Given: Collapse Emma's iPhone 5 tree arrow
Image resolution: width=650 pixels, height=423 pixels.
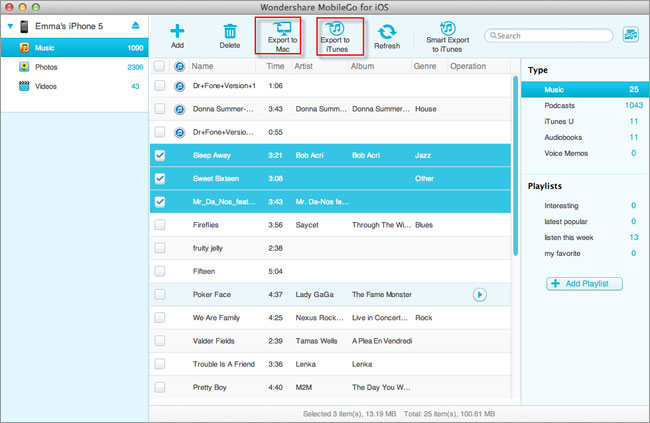Looking at the screenshot, I should click(10, 27).
